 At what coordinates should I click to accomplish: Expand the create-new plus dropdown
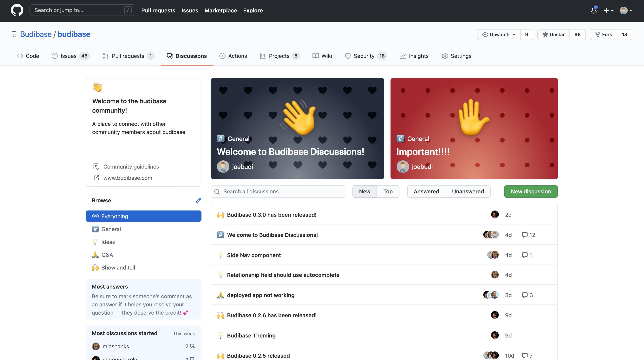pyautogui.click(x=609, y=10)
